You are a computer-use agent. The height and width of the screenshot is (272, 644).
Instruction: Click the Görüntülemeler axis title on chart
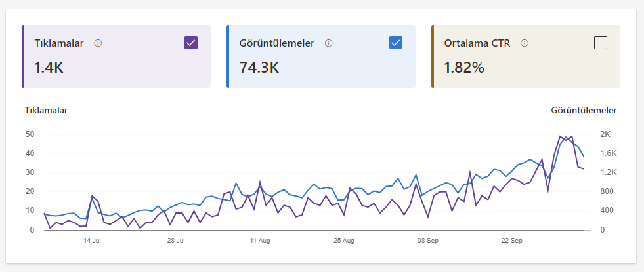[584, 110]
